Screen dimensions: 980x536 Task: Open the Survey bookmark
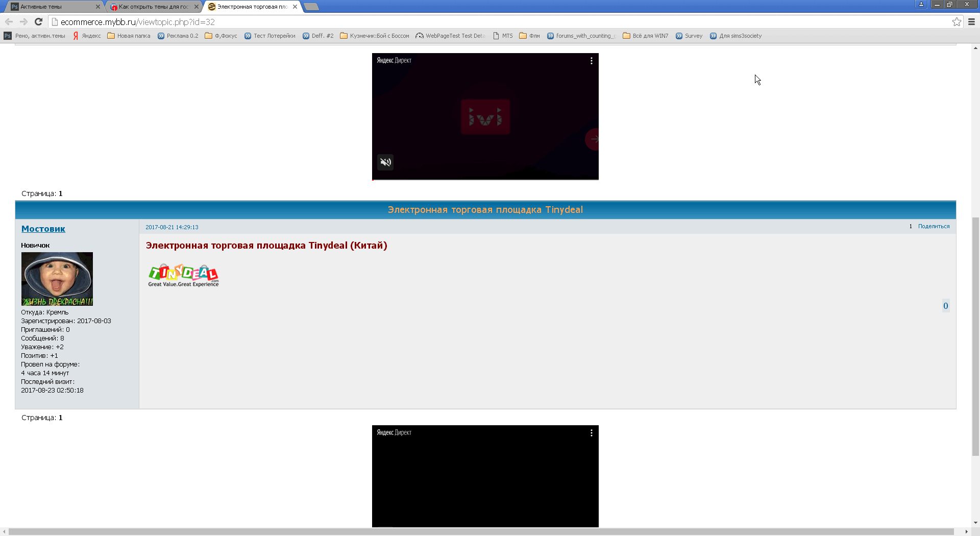click(689, 36)
